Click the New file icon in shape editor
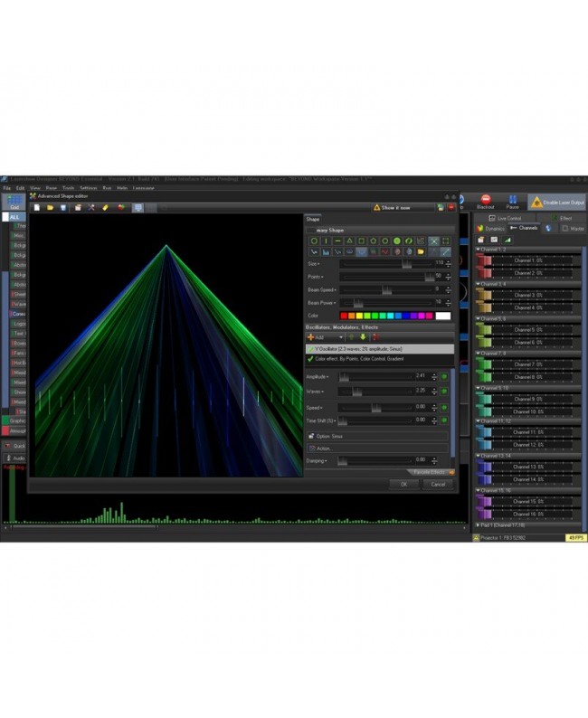This screenshot has height=718, width=588. (x=36, y=208)
